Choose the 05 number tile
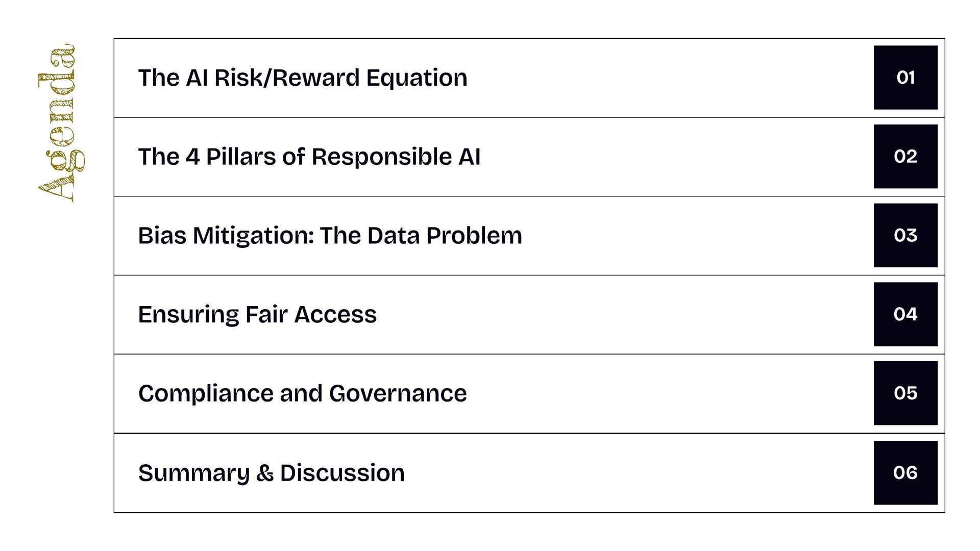 [x=905, y=393]
